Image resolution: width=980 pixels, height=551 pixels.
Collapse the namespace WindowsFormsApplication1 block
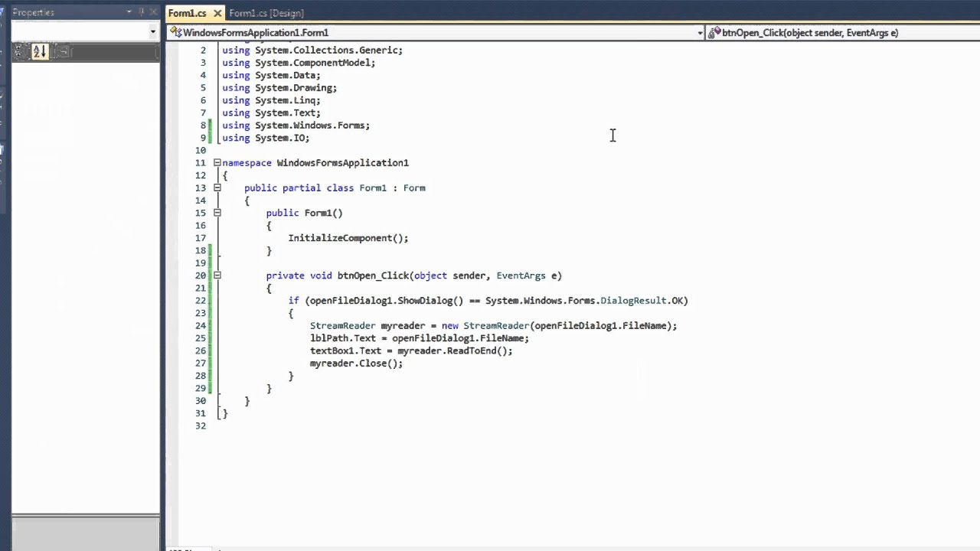[217, 162]
